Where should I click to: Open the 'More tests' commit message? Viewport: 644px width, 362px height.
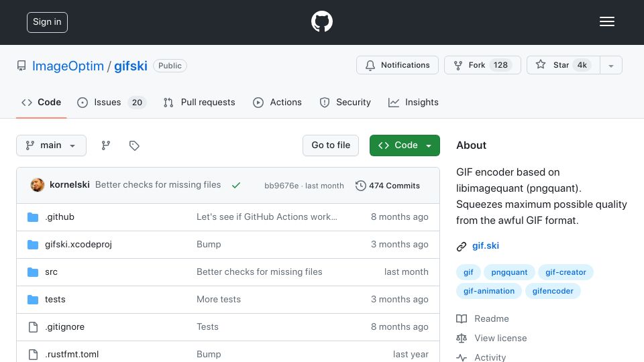click(219, 299)
